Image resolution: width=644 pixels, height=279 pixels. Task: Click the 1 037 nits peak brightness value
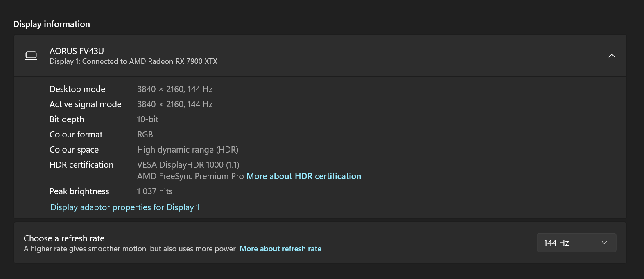click(x=154, y=191)
